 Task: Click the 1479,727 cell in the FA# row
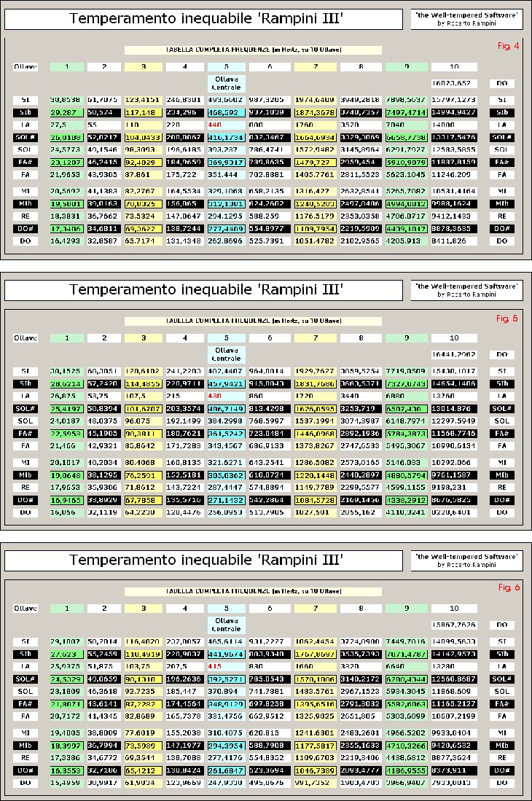click(315, 162)
